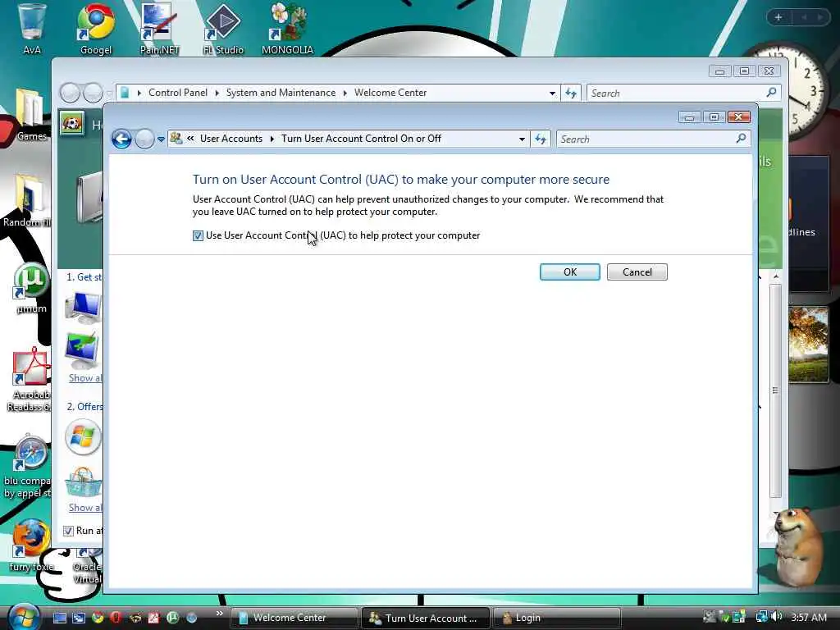The image size is (840, 630).
Task: Click magnifier icon in UAC window search box
Action: [741, 139]
